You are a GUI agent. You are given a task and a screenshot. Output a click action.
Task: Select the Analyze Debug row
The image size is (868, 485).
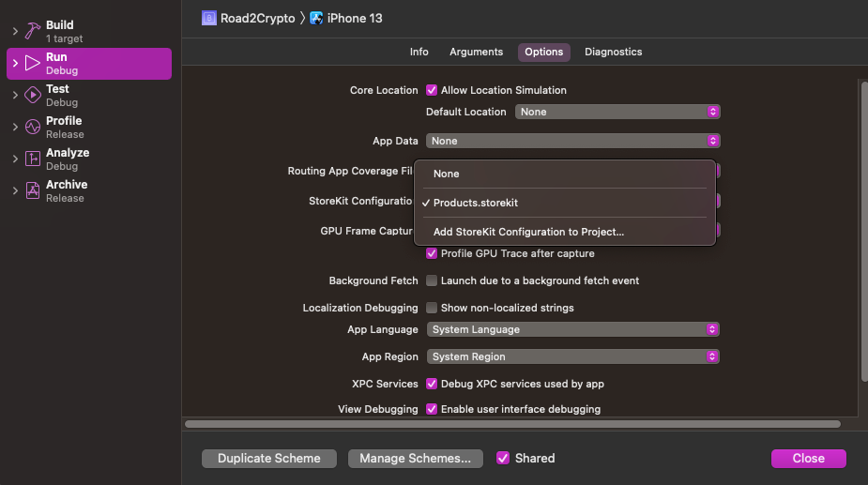89,159
